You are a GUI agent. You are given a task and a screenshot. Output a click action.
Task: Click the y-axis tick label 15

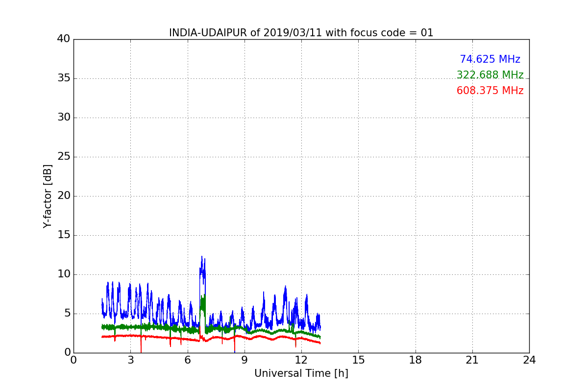tap(64, 235)
